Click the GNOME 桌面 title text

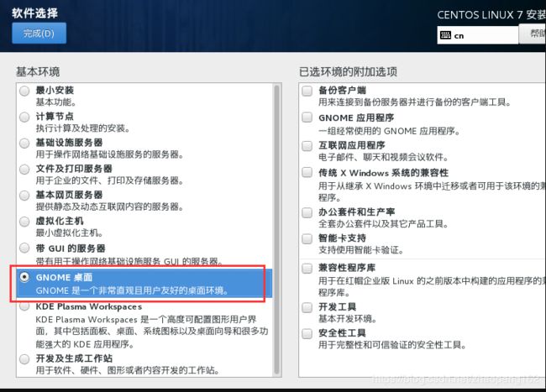point(64,277)
